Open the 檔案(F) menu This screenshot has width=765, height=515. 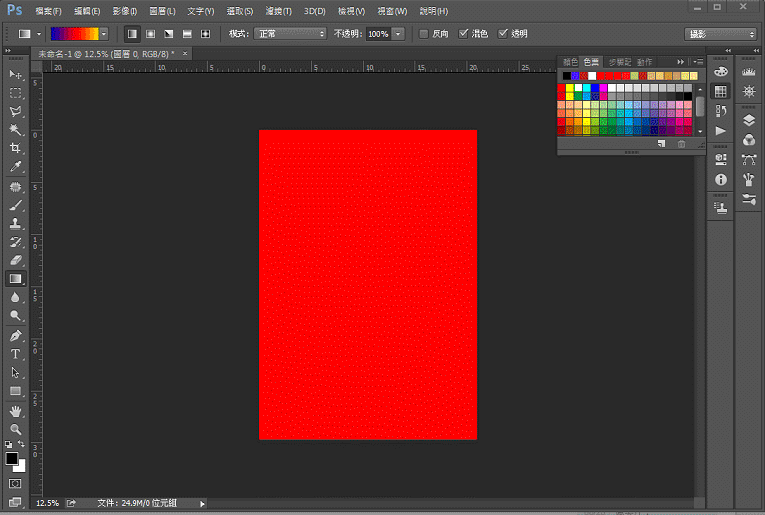point(48,11)
